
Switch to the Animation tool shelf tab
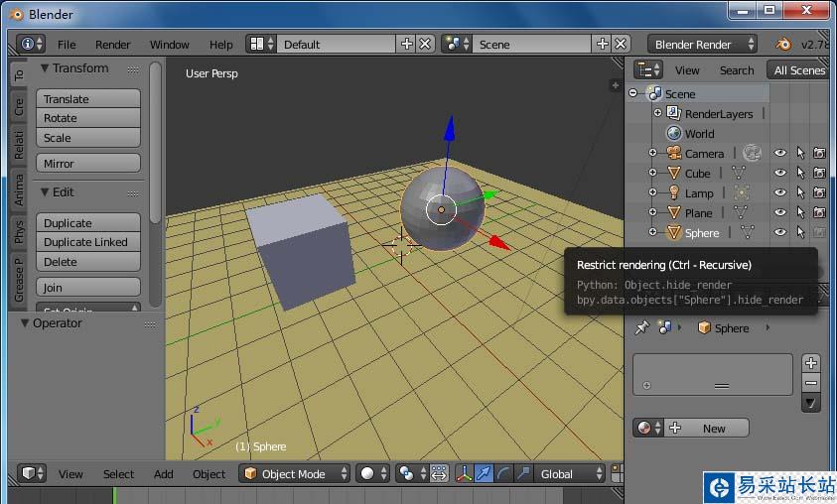point(19,189)
